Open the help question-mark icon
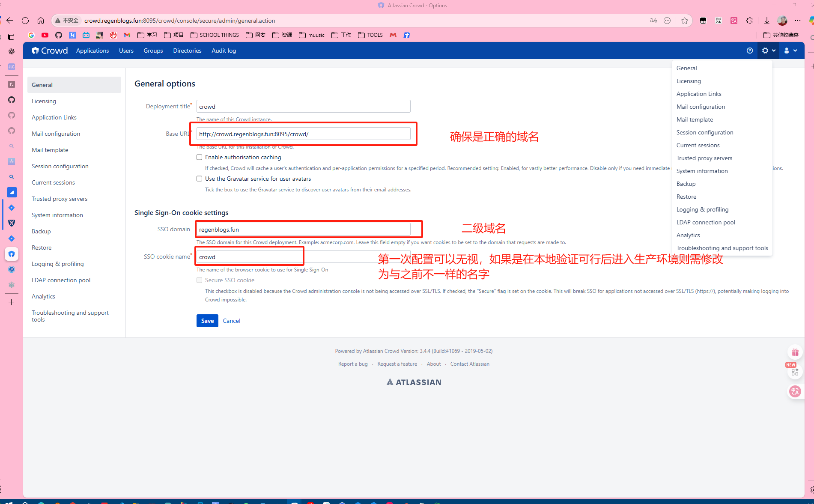Screen dimensions: 814x504 pos(749,51)
